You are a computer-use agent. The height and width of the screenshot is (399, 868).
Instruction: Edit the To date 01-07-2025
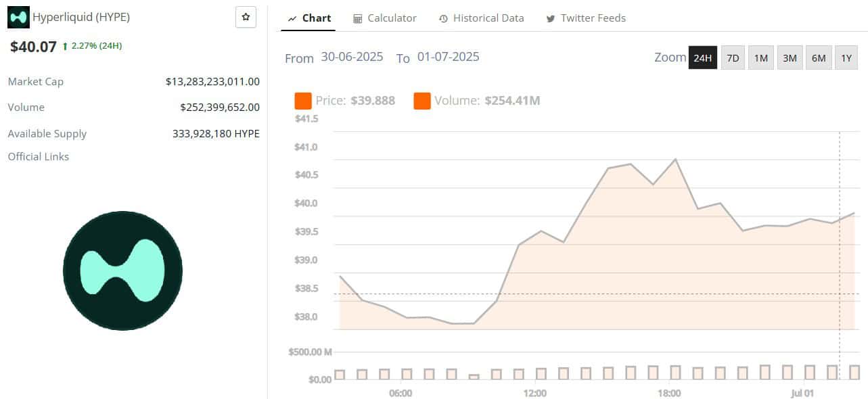(448, 57)
